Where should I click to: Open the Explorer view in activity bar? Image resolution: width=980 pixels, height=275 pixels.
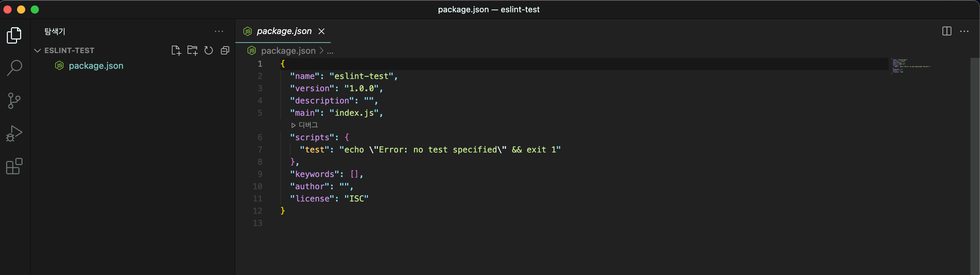[14, 35]
